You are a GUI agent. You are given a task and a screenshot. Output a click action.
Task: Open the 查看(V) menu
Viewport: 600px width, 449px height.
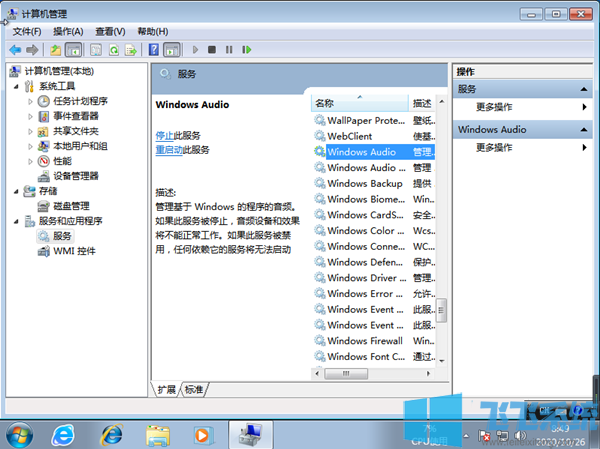(x=110, y=31)
